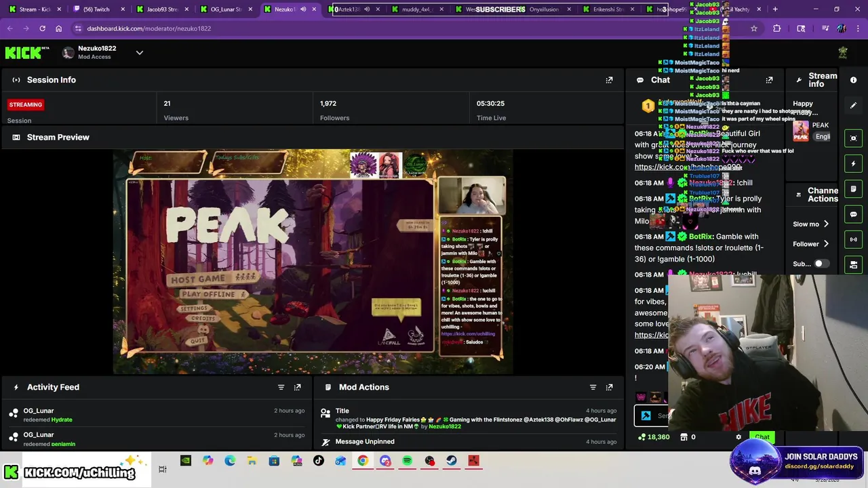Image resolution: width=868 pixels, height=488 pixels.
Task: Open TikTok from the taskbar
Action: (x=318, y=461)
